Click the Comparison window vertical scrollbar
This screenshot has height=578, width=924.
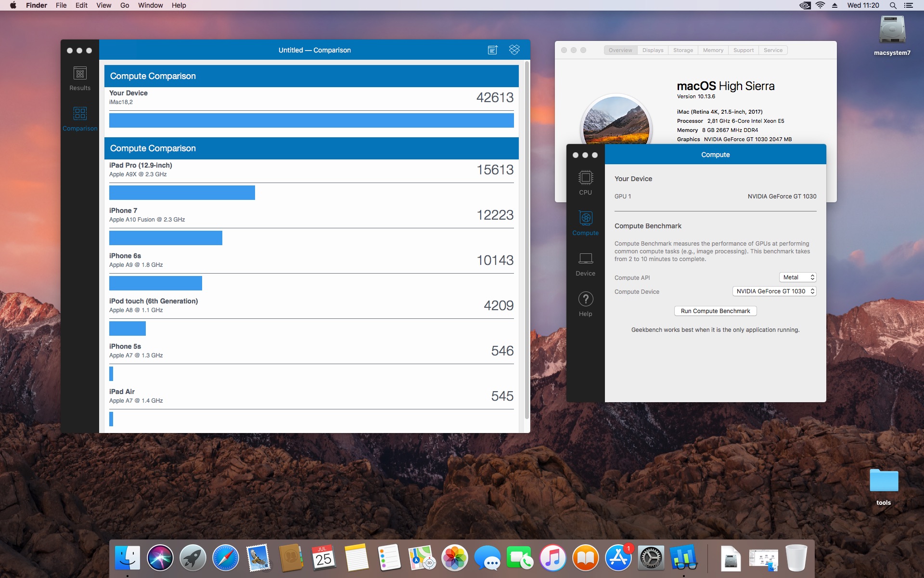coord(527,241)
